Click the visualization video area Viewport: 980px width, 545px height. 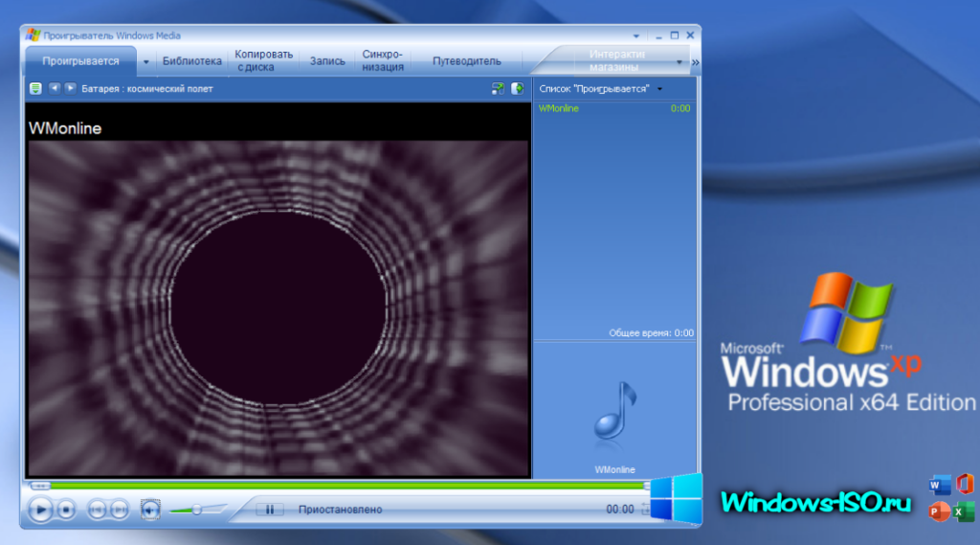278,308
